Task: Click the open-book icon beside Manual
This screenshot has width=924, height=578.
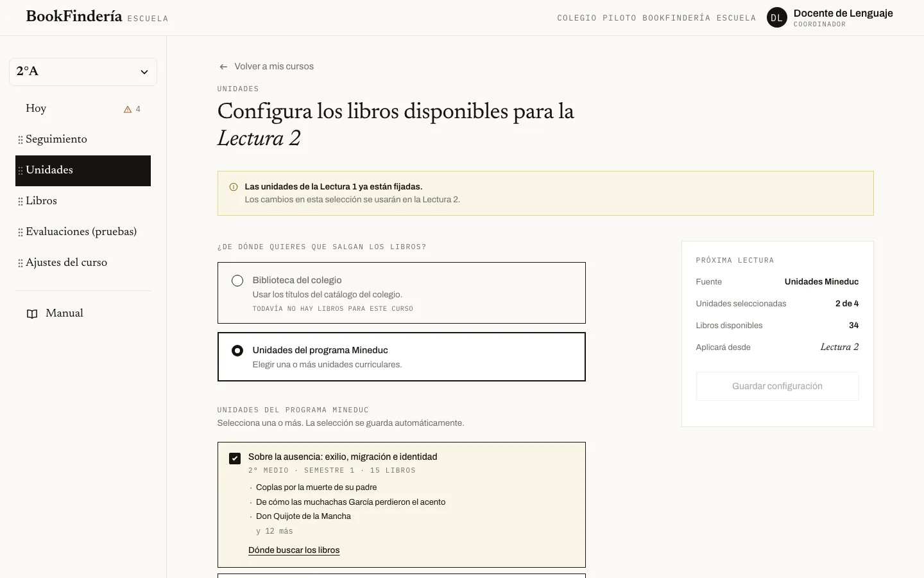Action: click(32, 314)
